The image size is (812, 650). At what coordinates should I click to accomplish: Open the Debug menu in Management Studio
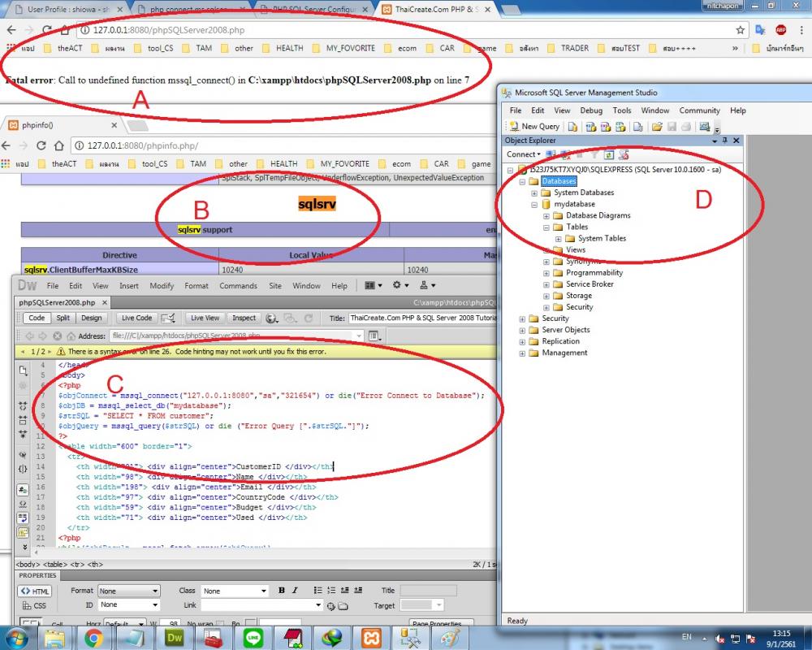[x=591, y=110]
